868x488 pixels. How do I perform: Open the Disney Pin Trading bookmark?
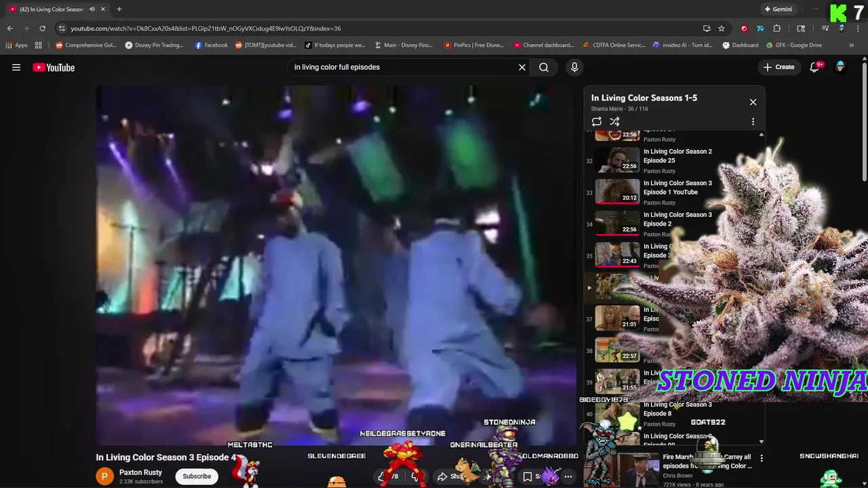[x=155, y=45]
